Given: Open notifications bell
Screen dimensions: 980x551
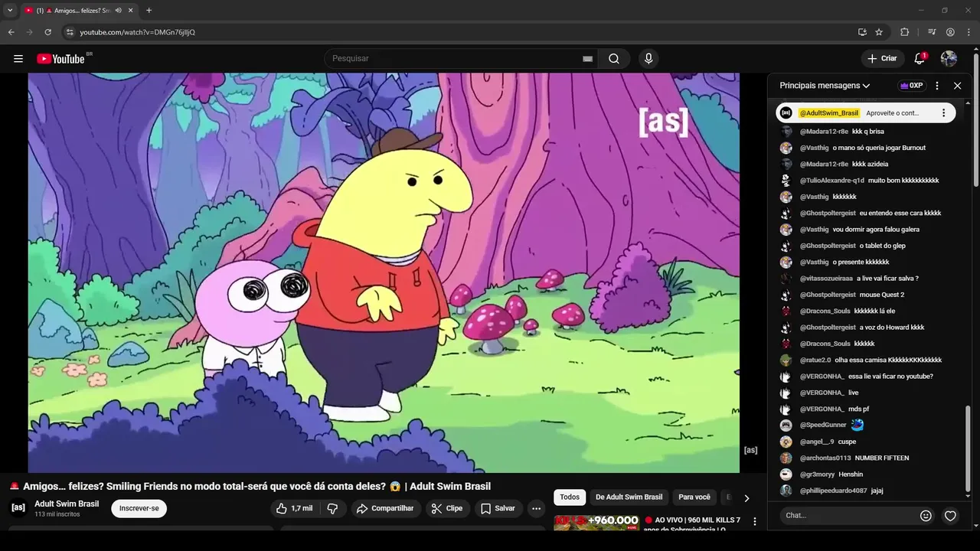Looking at the screenshot, I should click(920, 59).
